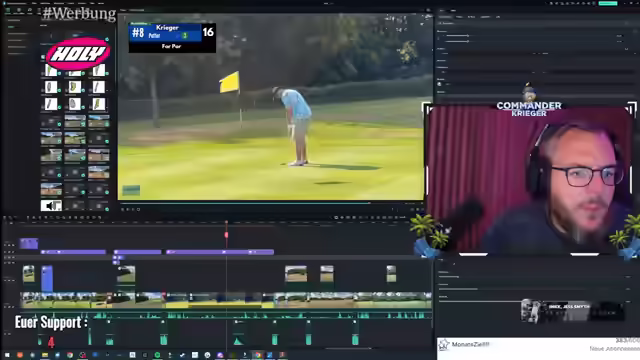Select the blue clip on the overlay track
This screenshot has width=640, height=360.
tap(47, 278)
